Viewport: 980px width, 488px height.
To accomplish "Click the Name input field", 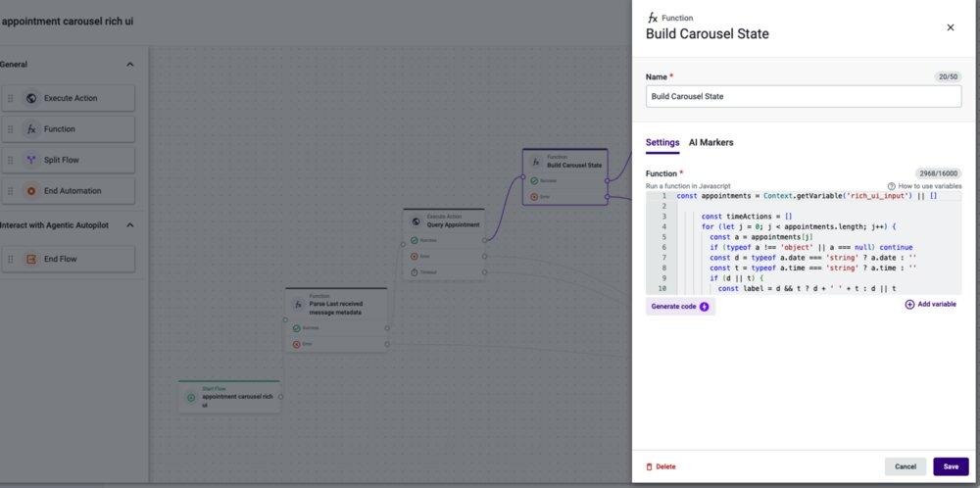I will (x=804, y=97).
